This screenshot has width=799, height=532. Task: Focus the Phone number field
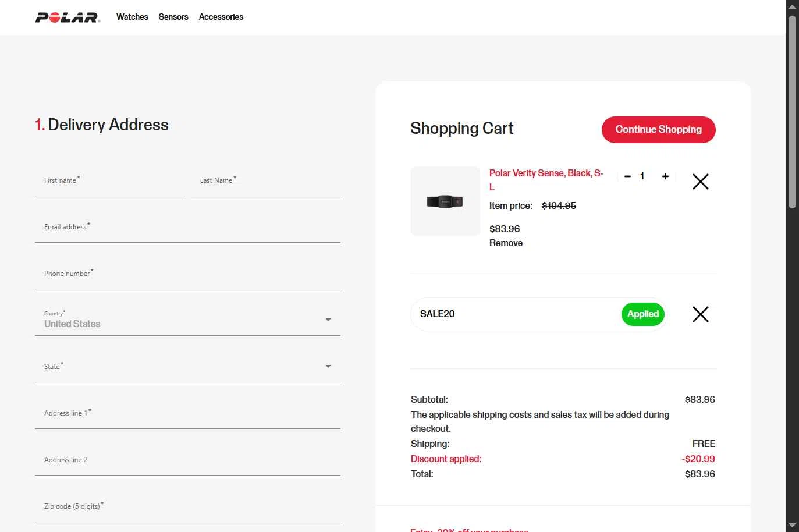(187, 274)
